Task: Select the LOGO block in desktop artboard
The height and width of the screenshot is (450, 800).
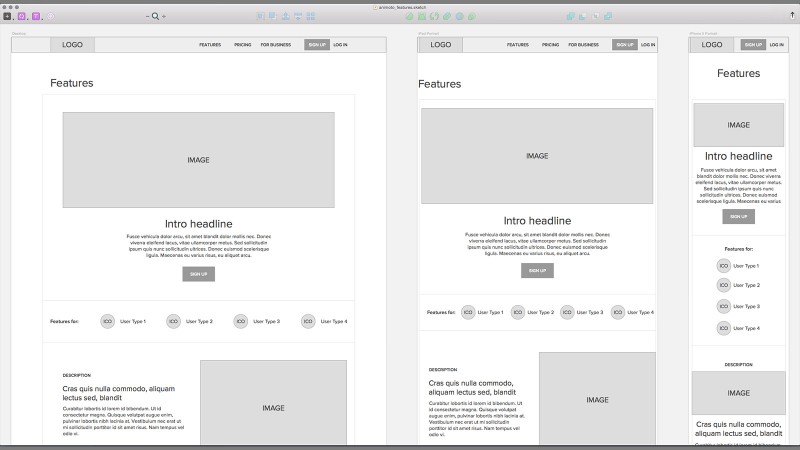Action: coord(72,45)
